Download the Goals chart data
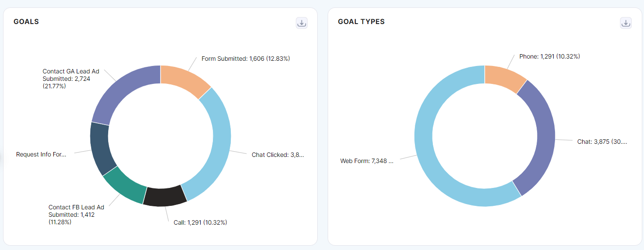644x250 pixels. [301, 23]
